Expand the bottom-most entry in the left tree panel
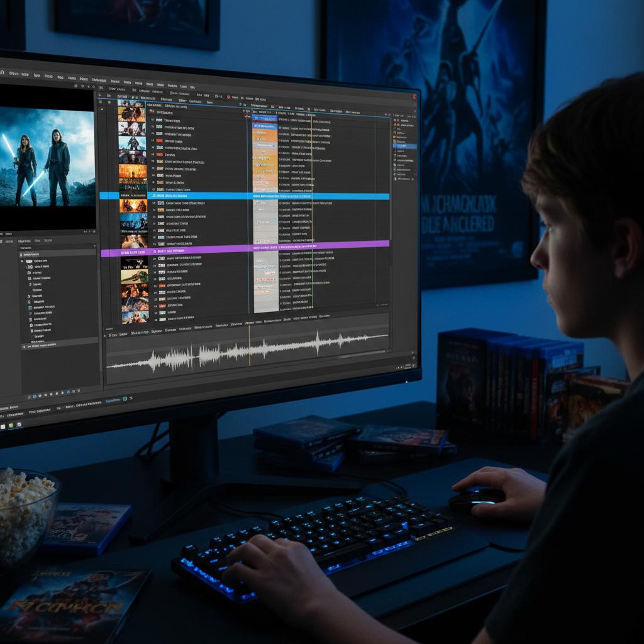This screenshot has height=644, width=644. [25, 346]
